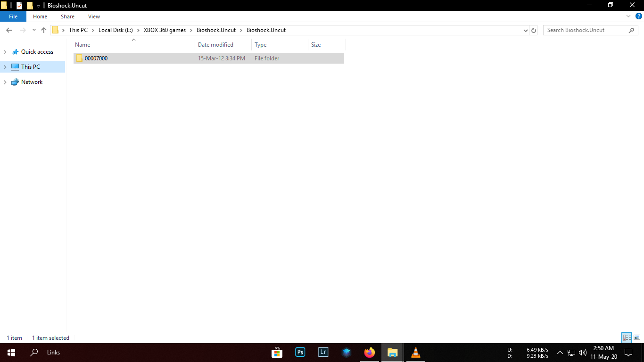Click the 'File folder' type cell
This screenshot has height=362, width=644.
pyautogui.click(x=267, y=58)
